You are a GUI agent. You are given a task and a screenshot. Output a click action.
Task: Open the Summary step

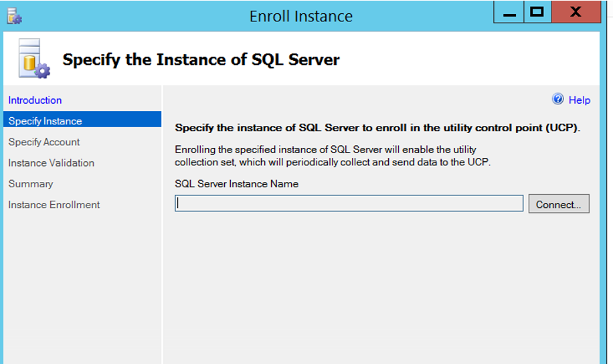(31, 184)
